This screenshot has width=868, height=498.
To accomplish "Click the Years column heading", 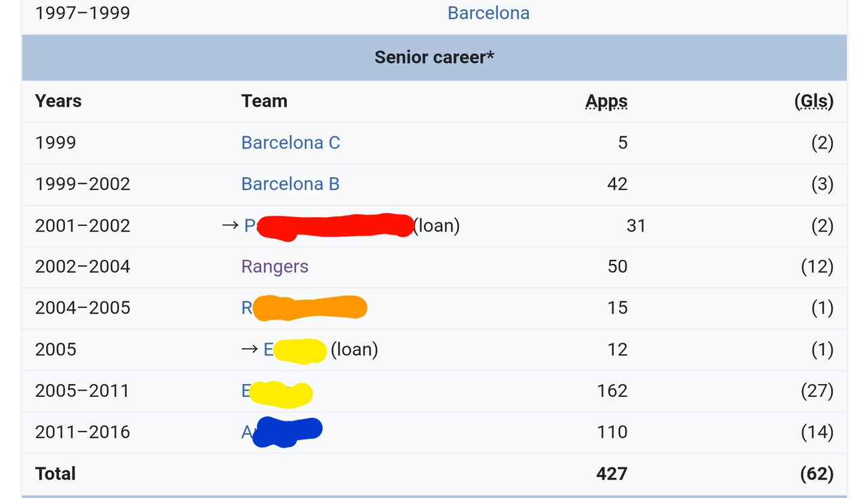I will point(58,101).
